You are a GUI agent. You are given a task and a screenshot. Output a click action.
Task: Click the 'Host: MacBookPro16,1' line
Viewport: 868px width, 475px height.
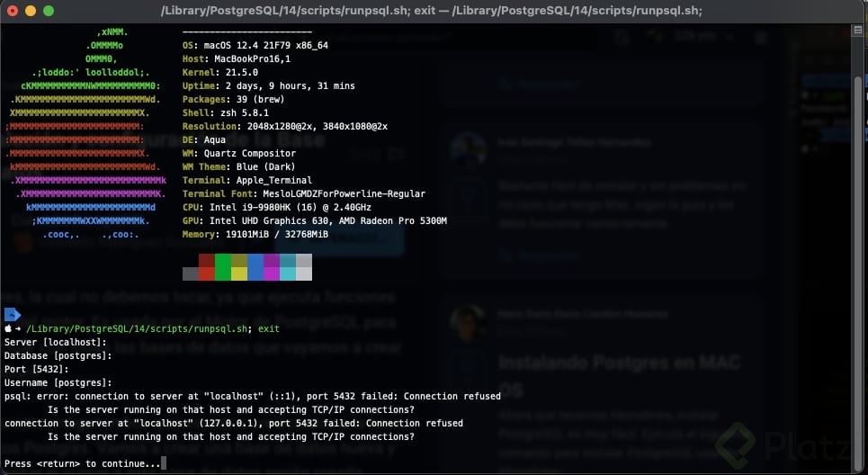237,58
